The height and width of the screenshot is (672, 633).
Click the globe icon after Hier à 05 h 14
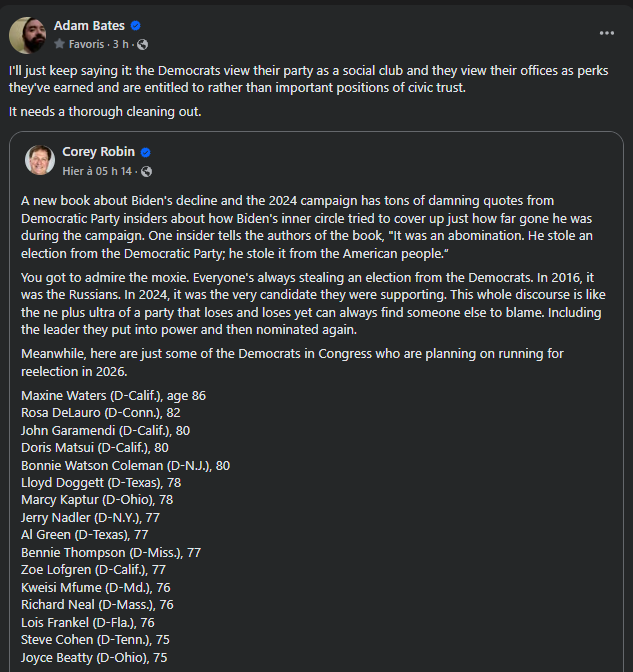[145, 171]
